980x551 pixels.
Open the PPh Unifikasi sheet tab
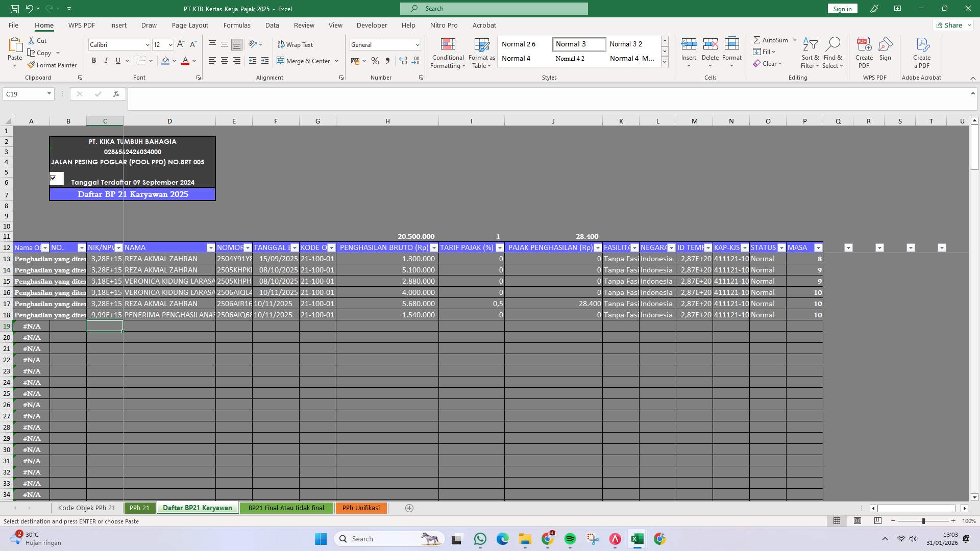(361, 508)
